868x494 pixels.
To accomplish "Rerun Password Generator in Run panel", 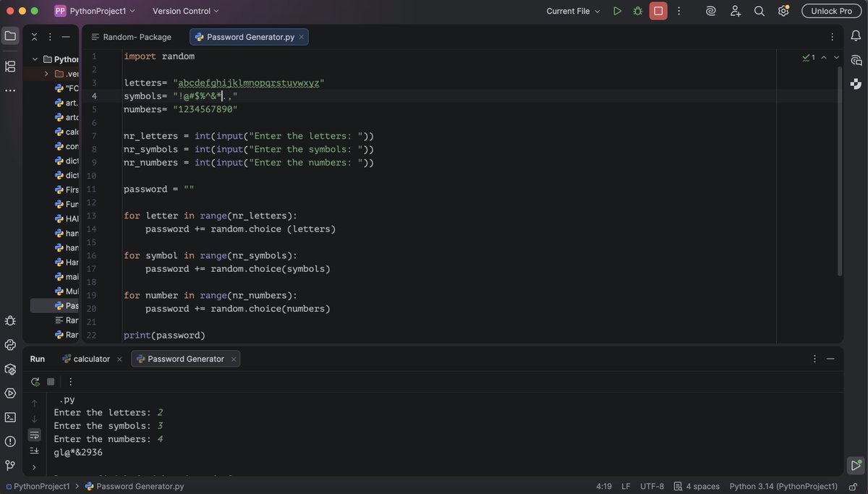I will [x=35, y=382].
